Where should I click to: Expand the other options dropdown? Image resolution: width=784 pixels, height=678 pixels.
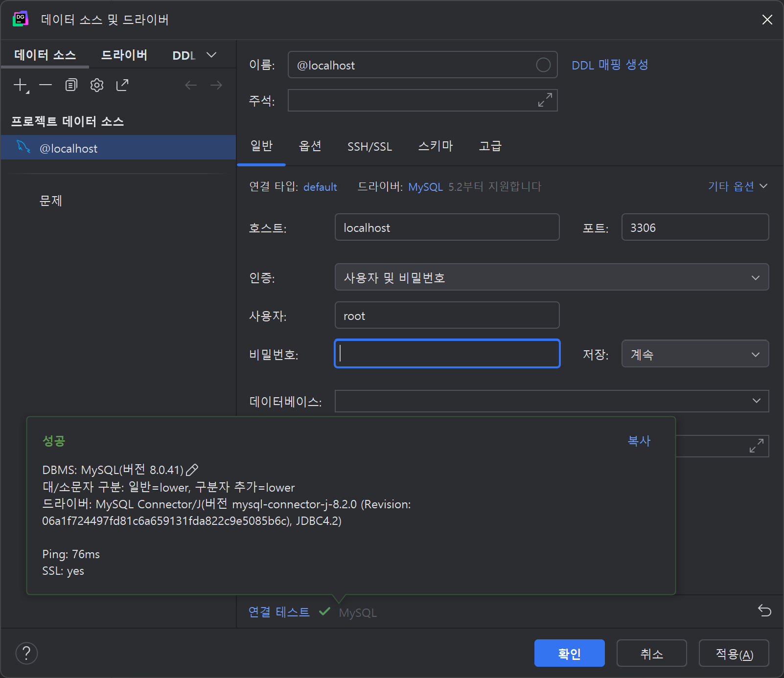click(738, 186)
